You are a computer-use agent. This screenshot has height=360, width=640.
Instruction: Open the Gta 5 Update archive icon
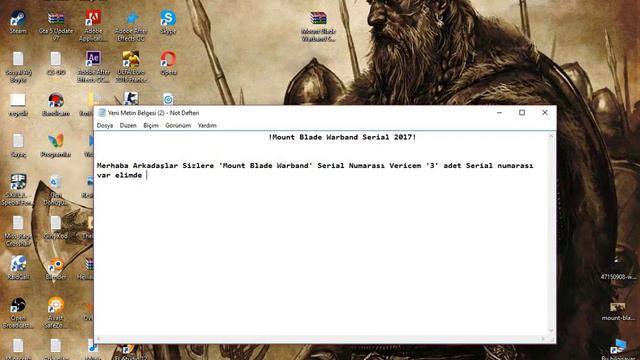56,25
